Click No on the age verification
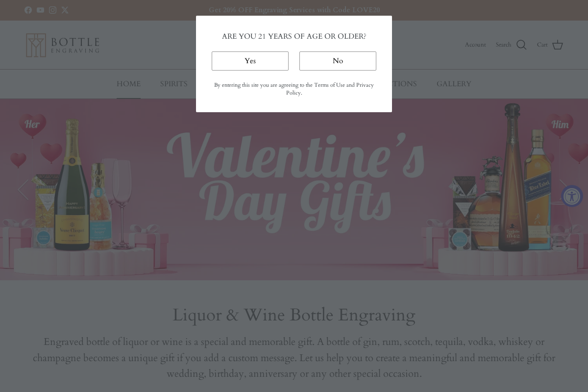588x392 pixels. click(x=338, y=61)
